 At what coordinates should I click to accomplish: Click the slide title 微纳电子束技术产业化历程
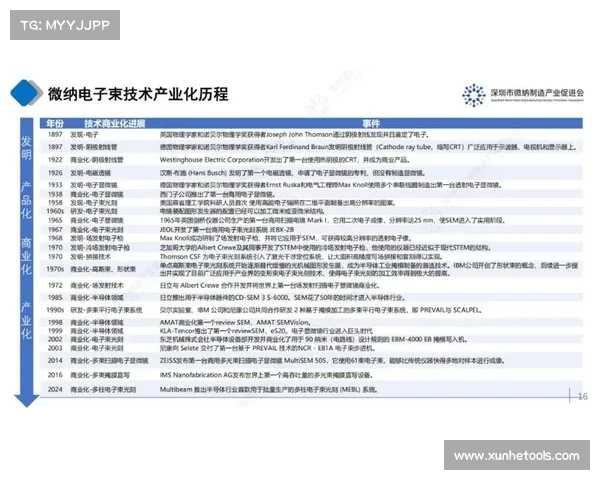[x=138, y=94]
